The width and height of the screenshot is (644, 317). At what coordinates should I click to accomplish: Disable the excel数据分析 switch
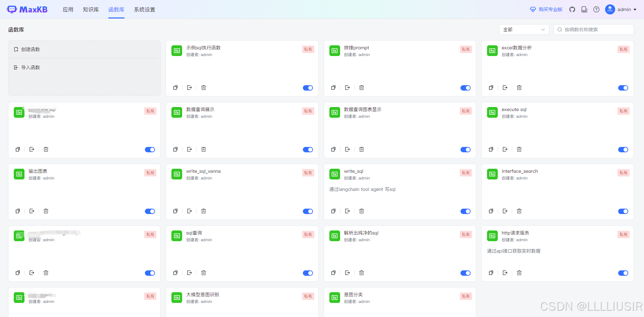[x=623, y=88]
